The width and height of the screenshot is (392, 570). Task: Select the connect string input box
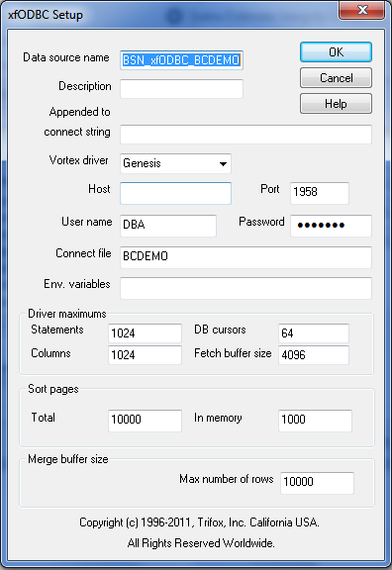pyautogui.click(x=245, y=135)
